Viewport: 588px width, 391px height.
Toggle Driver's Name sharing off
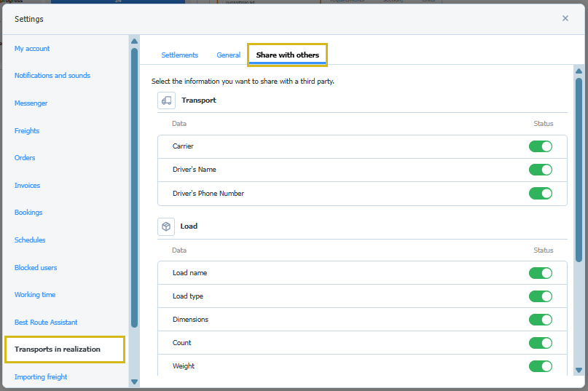click(x=540, y=170)
